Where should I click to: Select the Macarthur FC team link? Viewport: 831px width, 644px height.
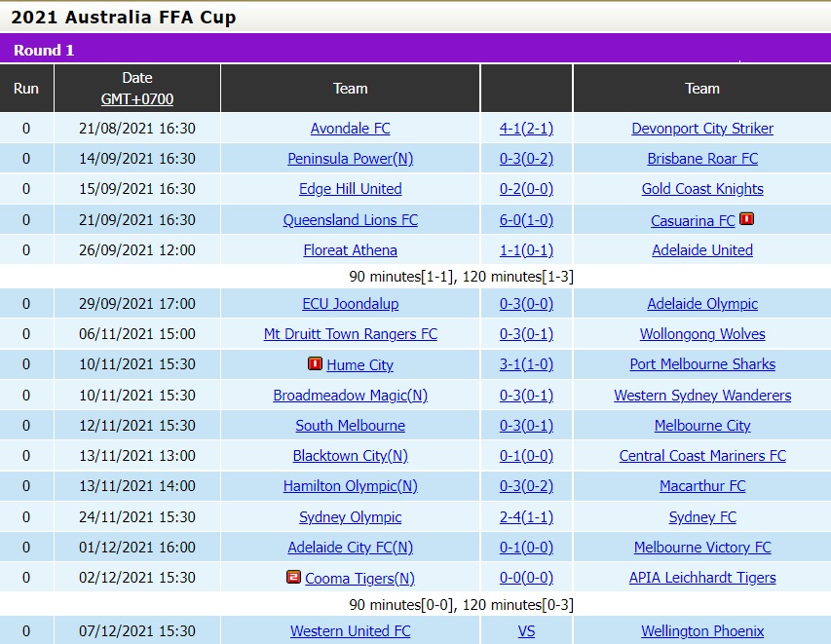coord(701,486)
